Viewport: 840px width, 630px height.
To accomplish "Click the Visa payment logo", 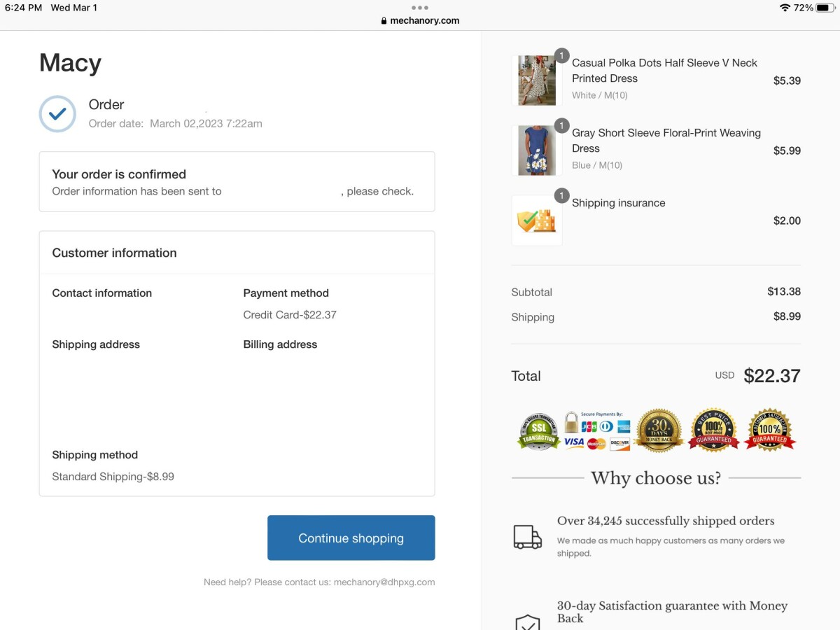I will coord(574,442).
